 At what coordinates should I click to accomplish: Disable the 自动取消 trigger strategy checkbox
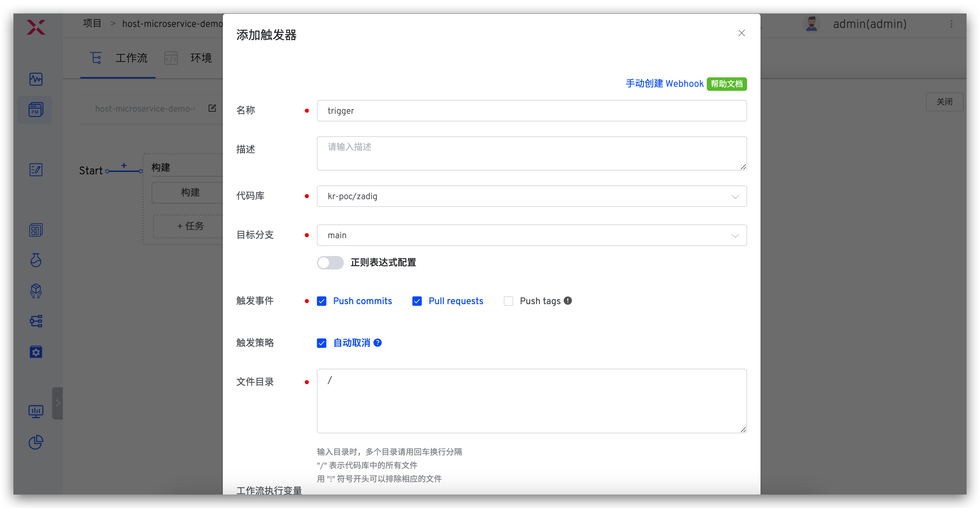(322, 343)
